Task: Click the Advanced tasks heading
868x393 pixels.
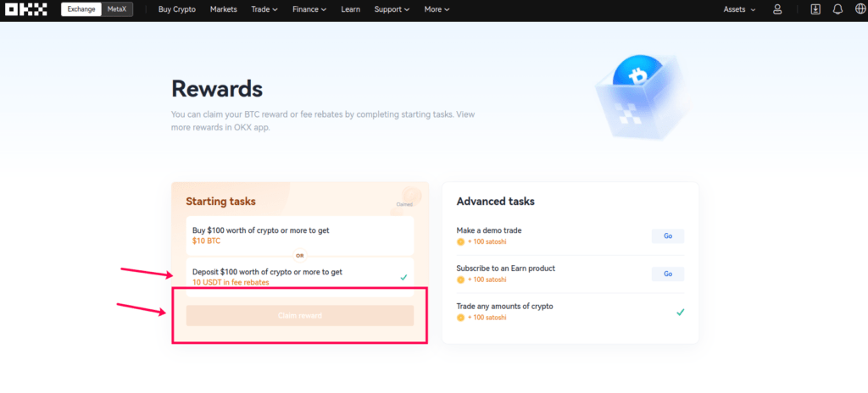Action: [x=495, y=202]
